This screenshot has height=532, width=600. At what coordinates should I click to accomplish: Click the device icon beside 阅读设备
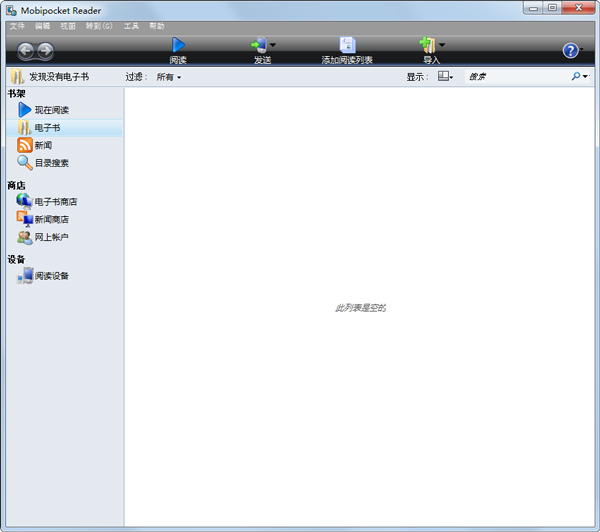point(25,276)
